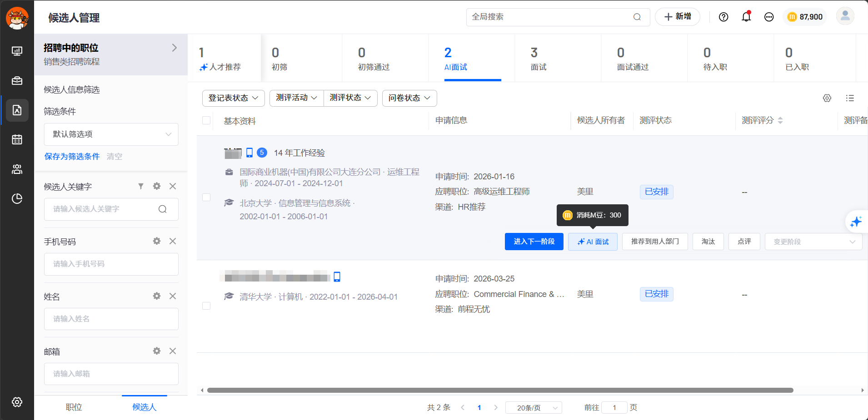Click the help question mark icon

(723, 17)
